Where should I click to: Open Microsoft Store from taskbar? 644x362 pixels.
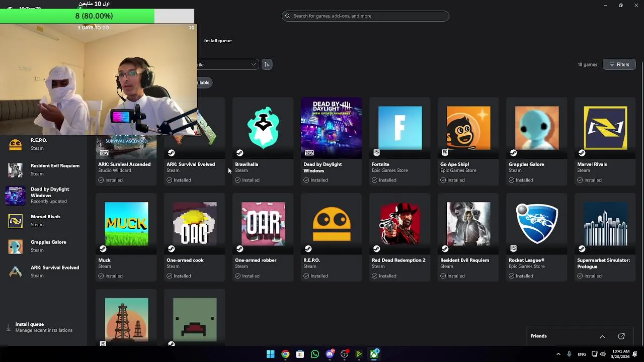[x=300, y=354]
